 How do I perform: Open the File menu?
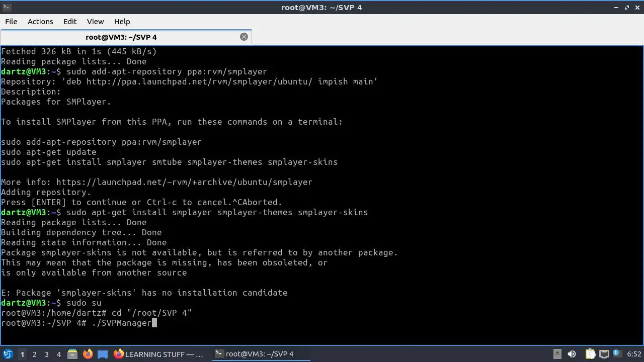[x=11, y=22]
